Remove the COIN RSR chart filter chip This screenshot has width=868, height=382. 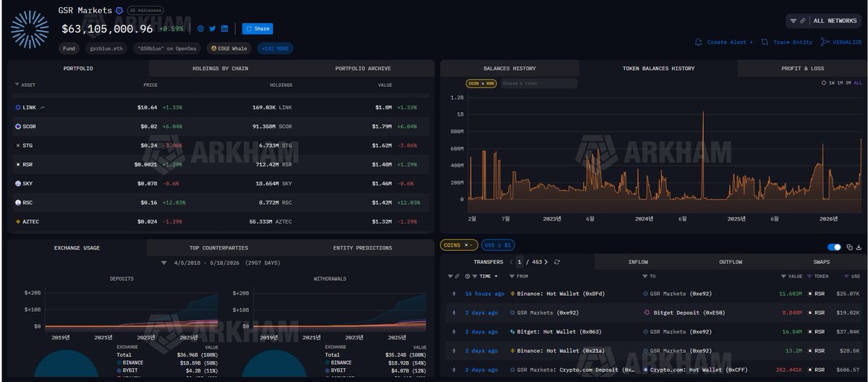click(x=480, y=83)
